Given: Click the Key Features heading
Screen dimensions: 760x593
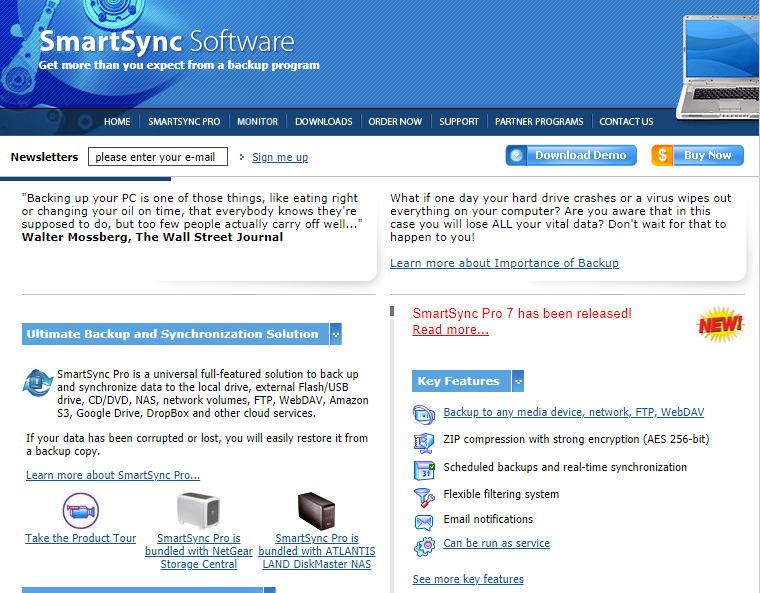Looking at the screenshot, I should (x=461, y=381).
